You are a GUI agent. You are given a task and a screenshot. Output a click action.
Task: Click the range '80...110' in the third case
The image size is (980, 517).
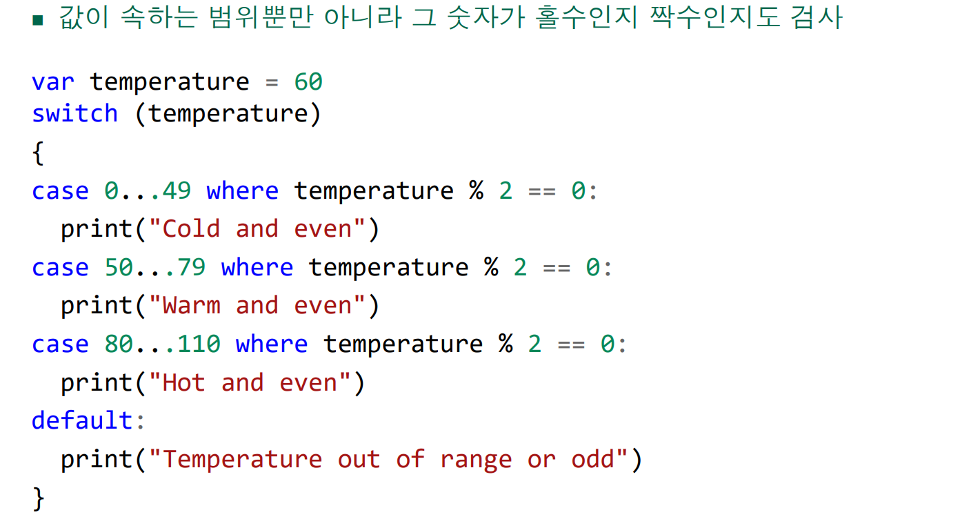163,344
